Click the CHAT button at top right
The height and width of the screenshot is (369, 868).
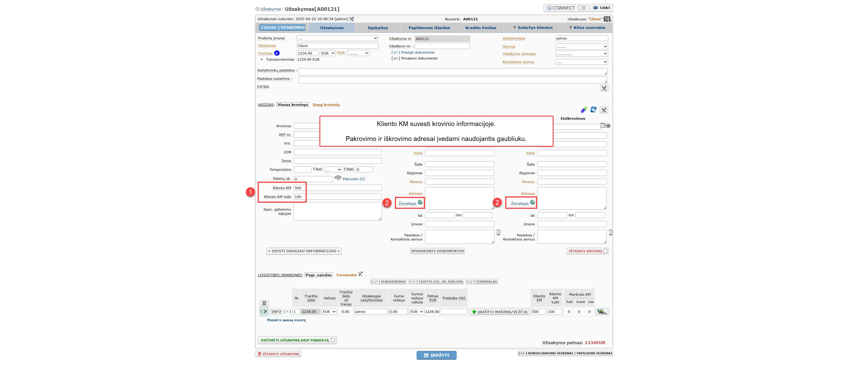601,8
